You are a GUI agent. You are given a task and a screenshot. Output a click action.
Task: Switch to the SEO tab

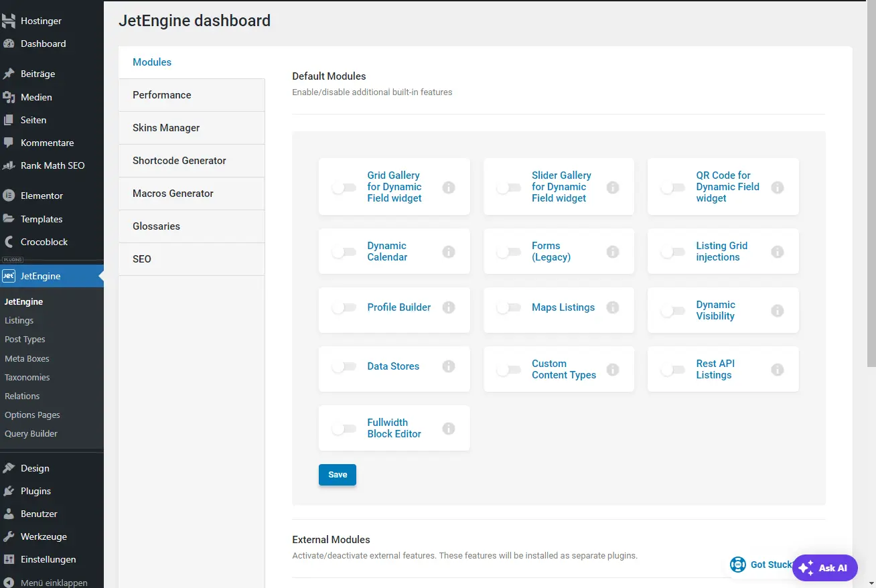click(192, 259)
